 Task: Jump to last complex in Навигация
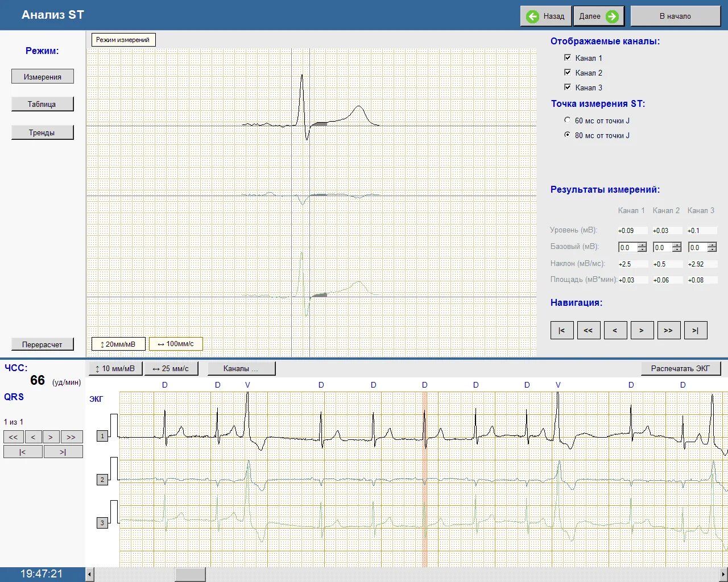tap(696, 330)
